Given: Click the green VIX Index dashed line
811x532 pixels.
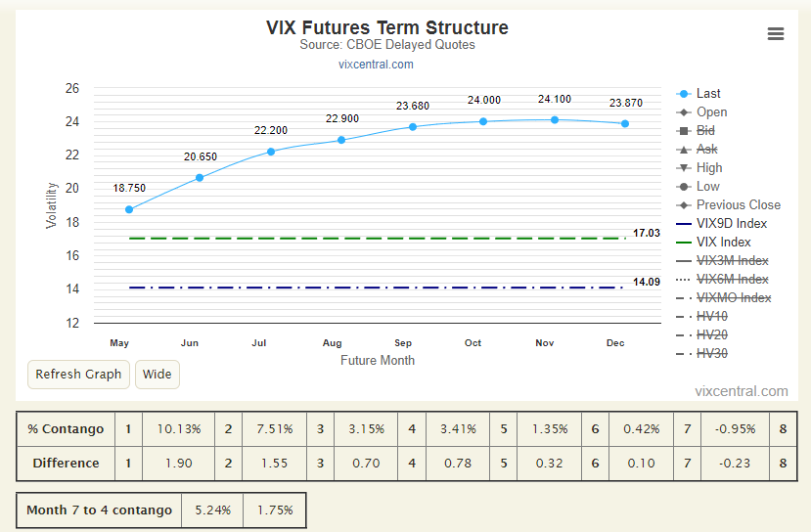Looking at the screenshot, I should 378,239.
